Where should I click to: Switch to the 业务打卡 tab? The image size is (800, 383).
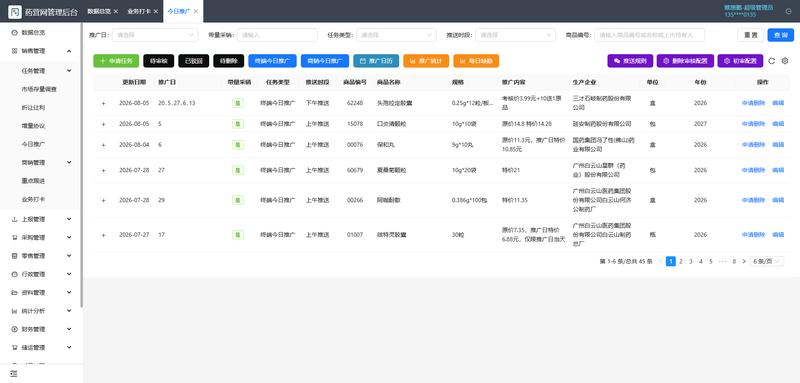[139, 11]
